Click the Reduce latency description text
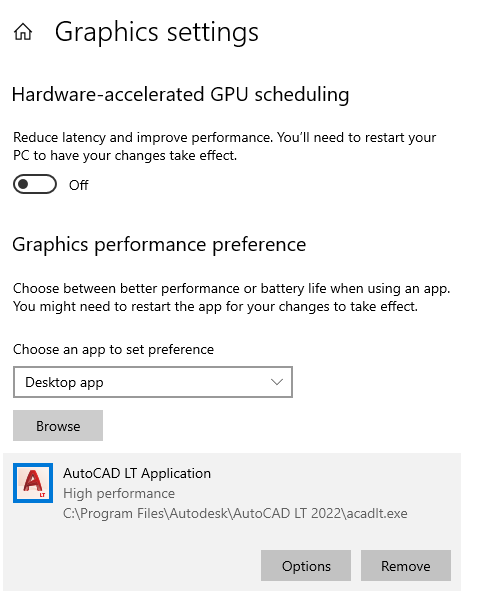Screen dimensions: 489x612 click(224, 146)
